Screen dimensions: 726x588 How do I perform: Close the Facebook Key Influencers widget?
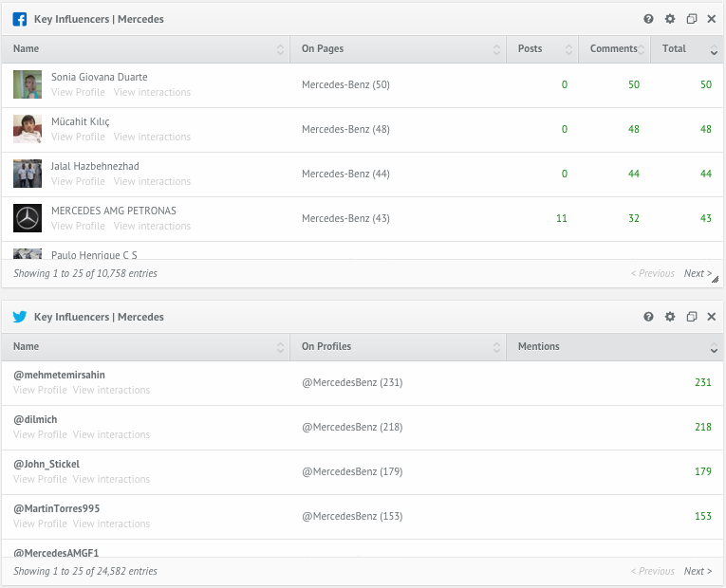point(712,19)
